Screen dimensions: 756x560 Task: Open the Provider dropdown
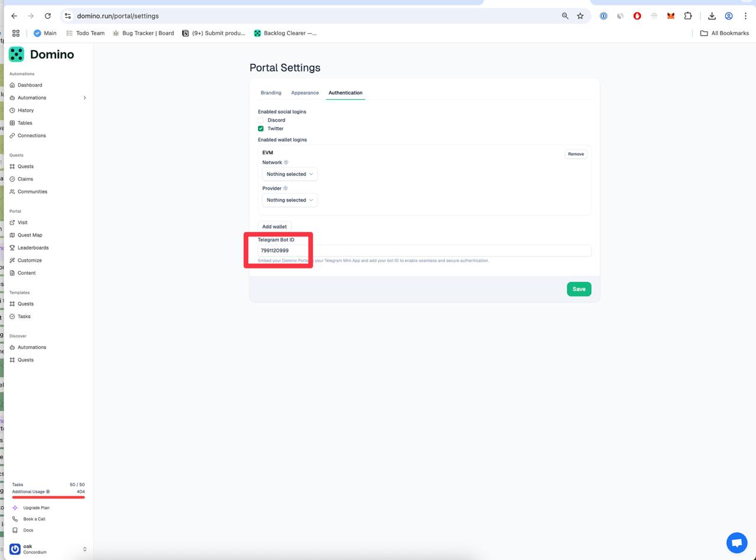(289, 200)
